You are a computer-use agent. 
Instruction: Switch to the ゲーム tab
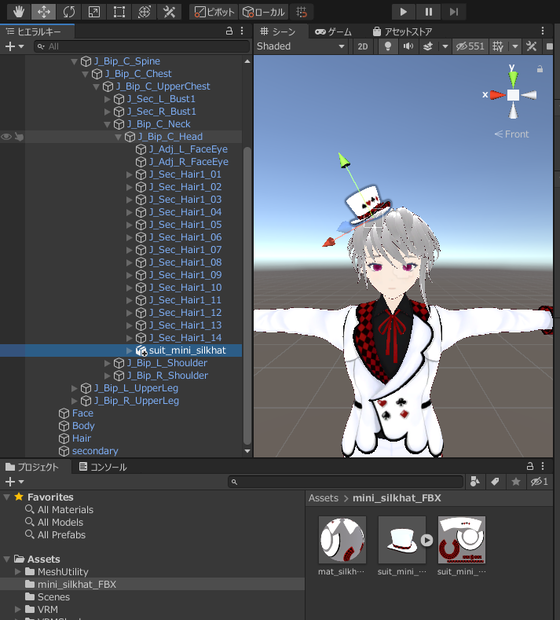point(333,32)
